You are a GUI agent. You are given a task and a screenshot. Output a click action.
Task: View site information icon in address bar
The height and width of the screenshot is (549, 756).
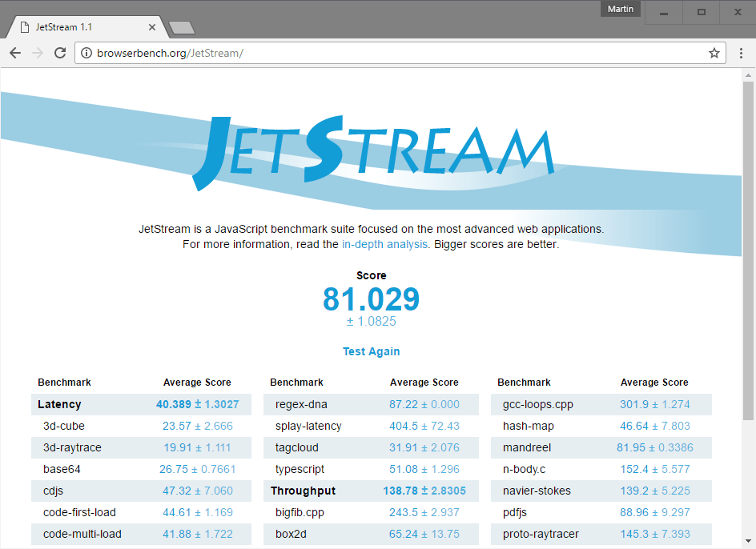tap(86, 53)
